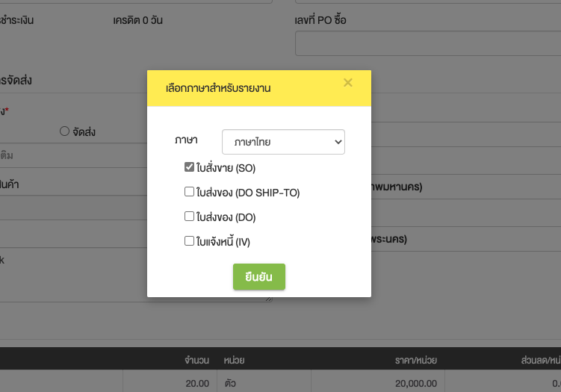Click the เลขที่ PO ซื้อ input field
561x392 pixels.
point(428,44)
